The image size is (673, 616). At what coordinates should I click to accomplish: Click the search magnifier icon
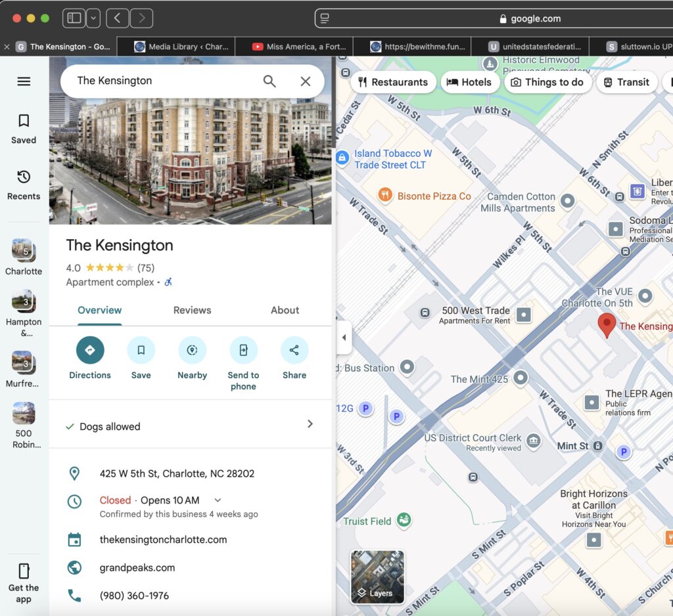click(x=269, y=81)
